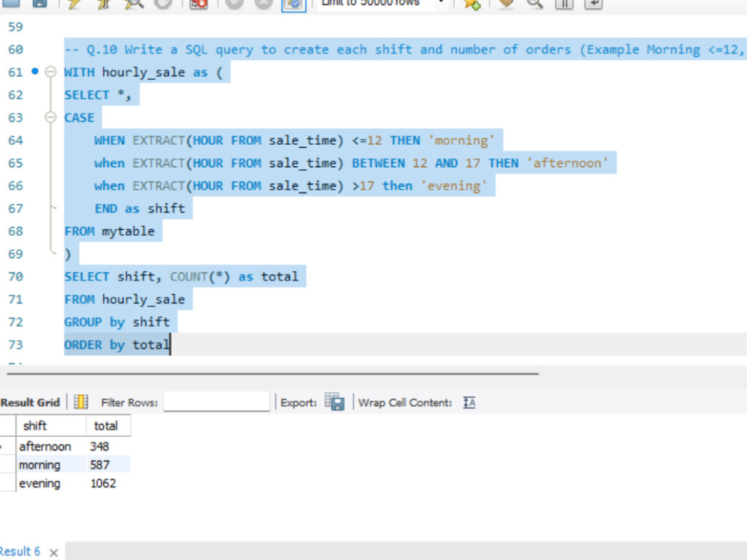Screen dimensions: 747x560
Task: Execute the statement under the cursor icon
Action: pyautogui.click(x=105, y=3)
